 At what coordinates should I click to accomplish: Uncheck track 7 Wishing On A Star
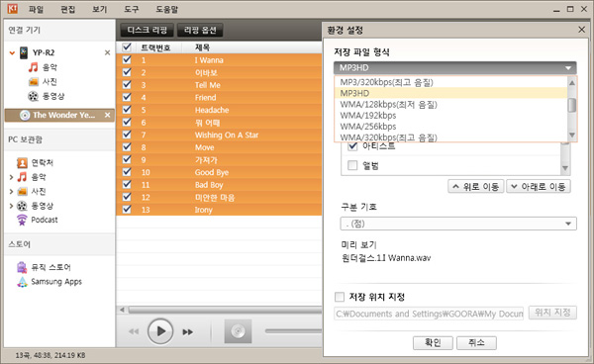(127, 135)
